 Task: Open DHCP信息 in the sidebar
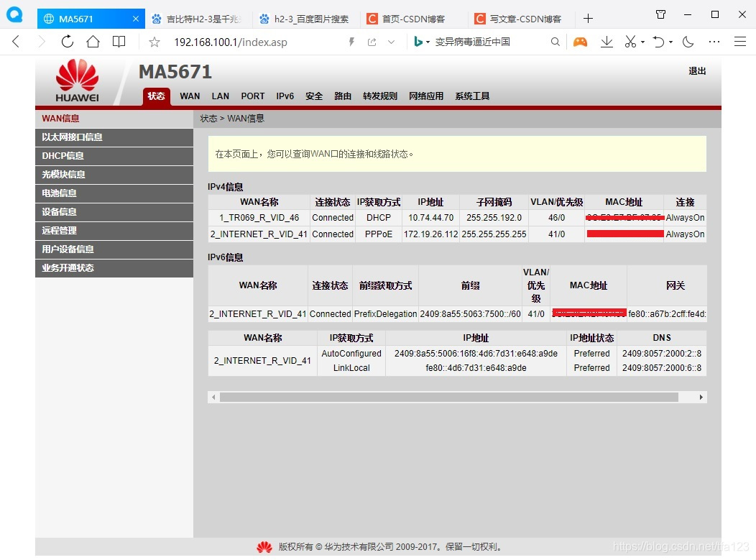pyautogui.click(x=114, y=156)
